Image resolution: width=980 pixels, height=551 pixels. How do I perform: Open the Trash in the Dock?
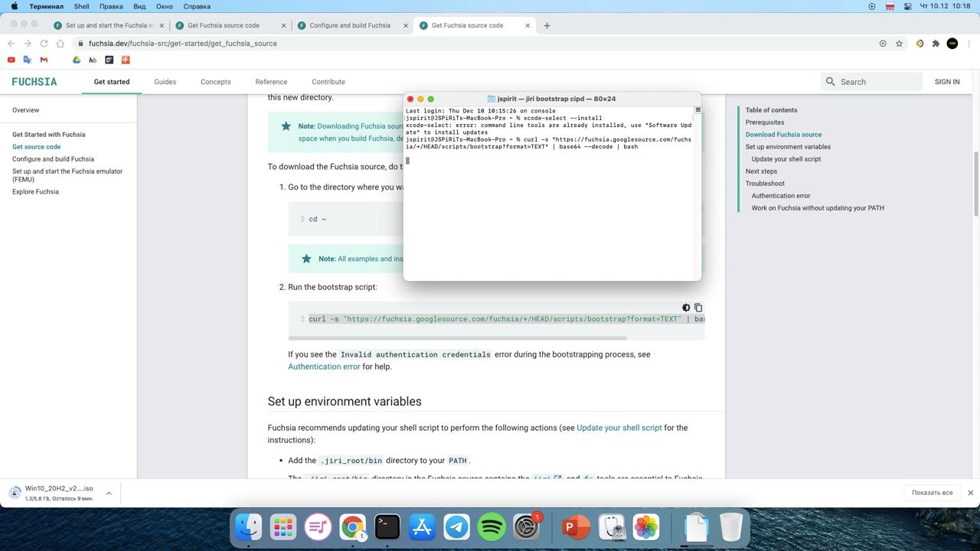[x=732, y=527]
